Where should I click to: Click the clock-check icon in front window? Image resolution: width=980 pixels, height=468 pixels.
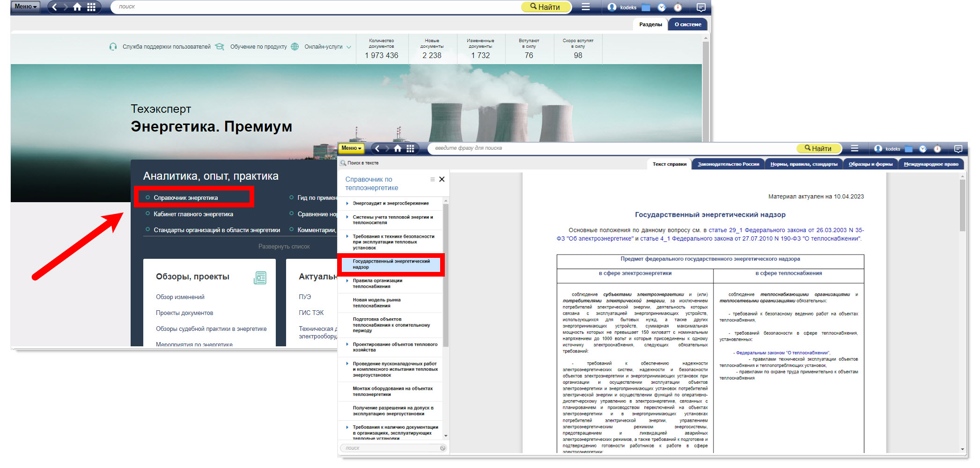click(x=923, y=149)
